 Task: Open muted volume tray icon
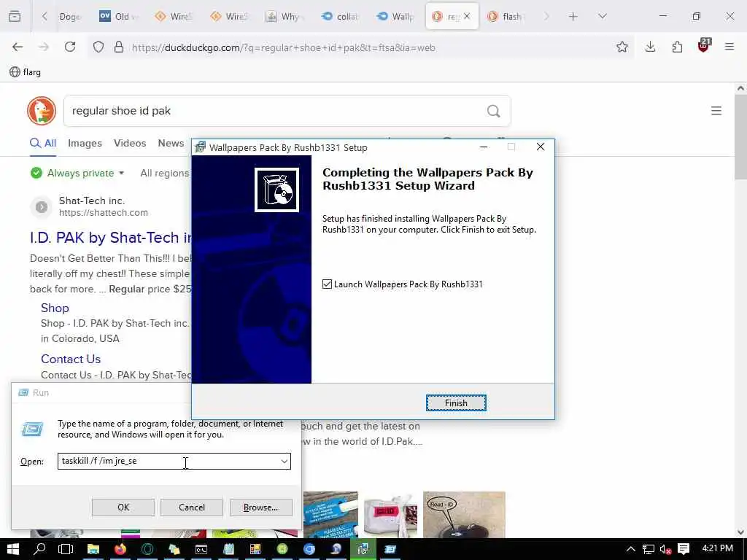[665, 549]
